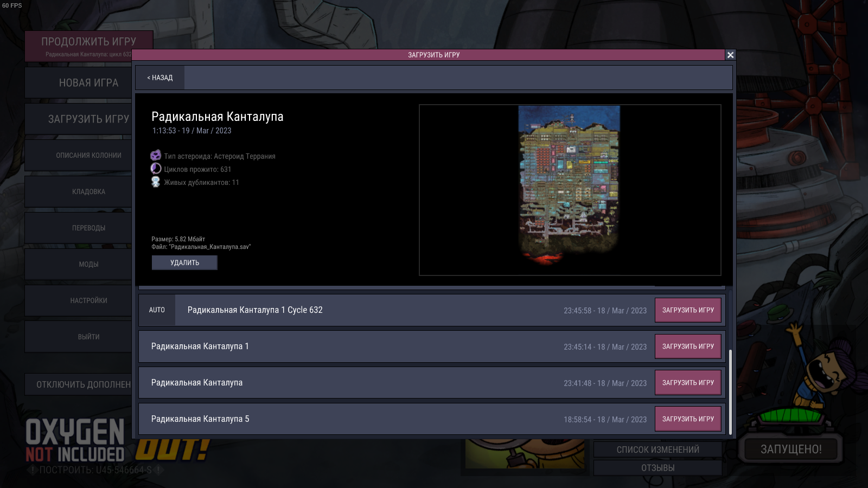Open the Отзывы feedback link
The width and height of the screenshot is (868, 488).
658,468
